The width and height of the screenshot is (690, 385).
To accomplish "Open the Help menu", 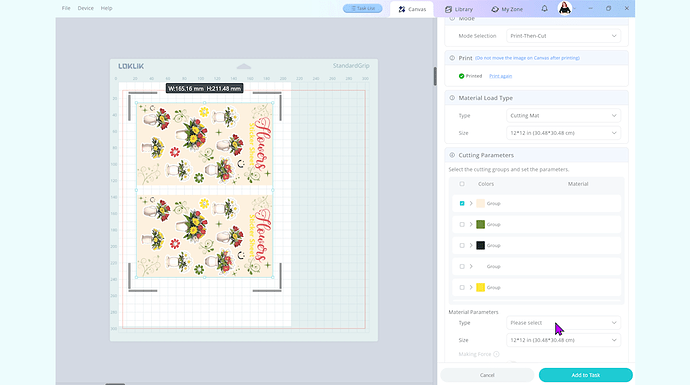I will [x=106, y=8].
